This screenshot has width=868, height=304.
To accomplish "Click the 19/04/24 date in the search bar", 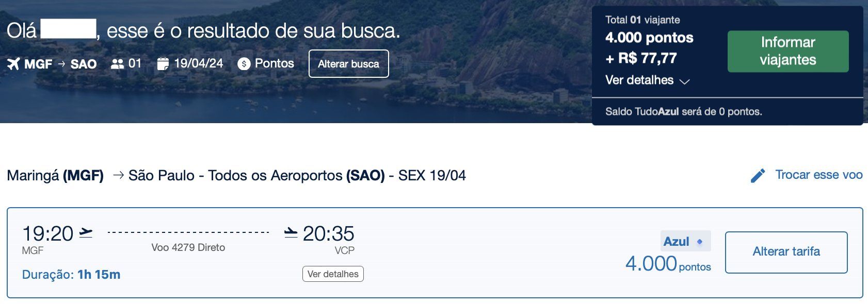I will click(x=199, y=63).
